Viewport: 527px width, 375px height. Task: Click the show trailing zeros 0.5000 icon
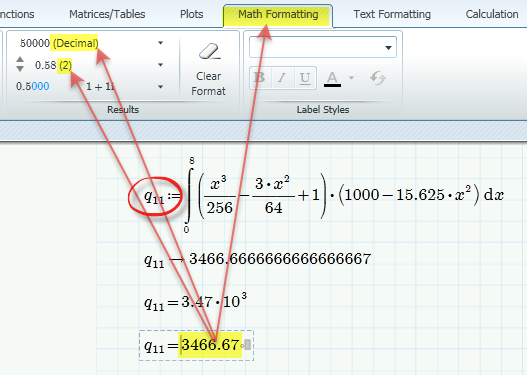(x=33, y=86)
